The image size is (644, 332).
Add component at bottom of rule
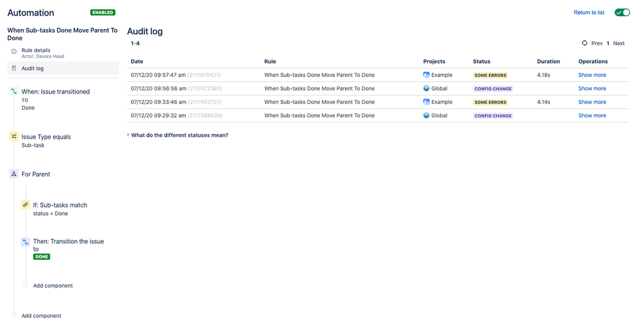click(41, 316)
